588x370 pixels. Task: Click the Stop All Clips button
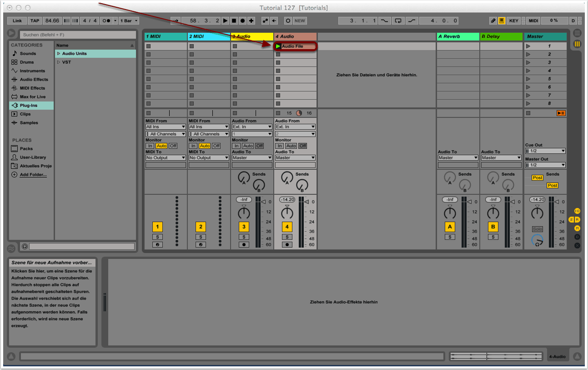(x=561, y=113)
